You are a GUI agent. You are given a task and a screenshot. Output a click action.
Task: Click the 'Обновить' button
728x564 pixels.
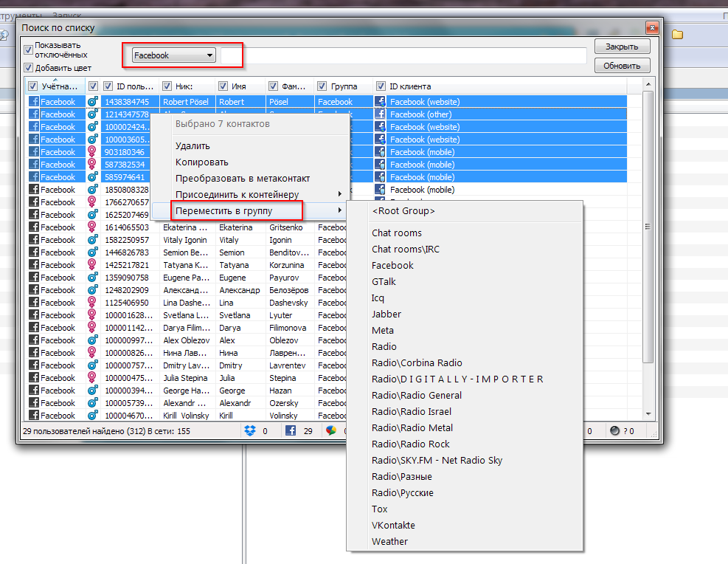click(622, 66)
